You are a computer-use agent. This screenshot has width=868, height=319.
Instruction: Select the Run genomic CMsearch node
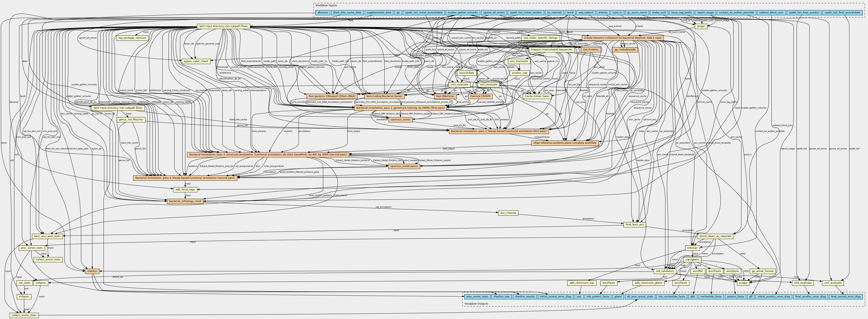(331, 96)
